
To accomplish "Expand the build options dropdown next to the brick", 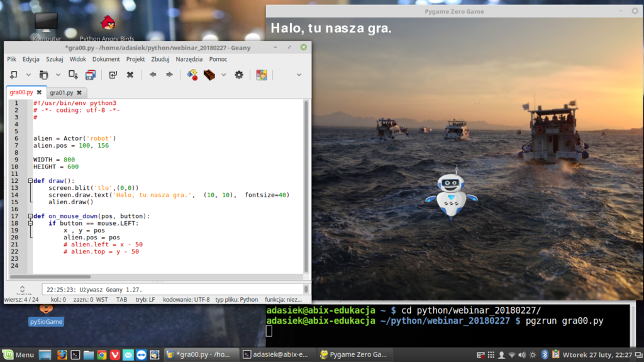I will [223, 74].
